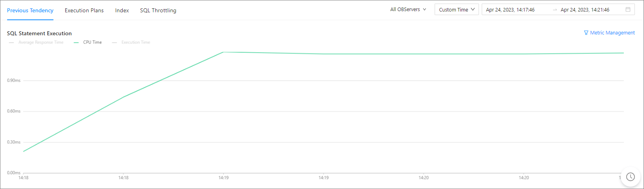The image size is (644, 189).
Task: Click the end time field 14:21:46
Action: pyautogui.click(x=585, y=10)
